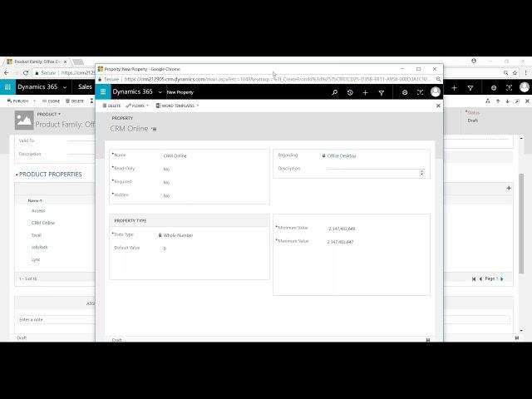This screenshot has height=399, width=532.
Task: Click the save icon in popup status bar
Action: coord(428,340)
